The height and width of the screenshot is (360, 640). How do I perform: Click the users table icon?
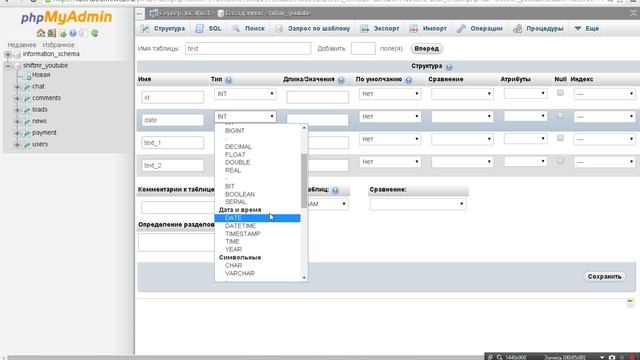pyautogui.click(x=27, y=144)
